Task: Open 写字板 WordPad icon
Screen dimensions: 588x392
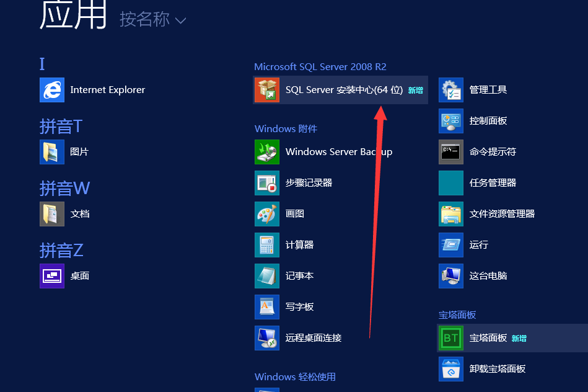Action: 267,307
